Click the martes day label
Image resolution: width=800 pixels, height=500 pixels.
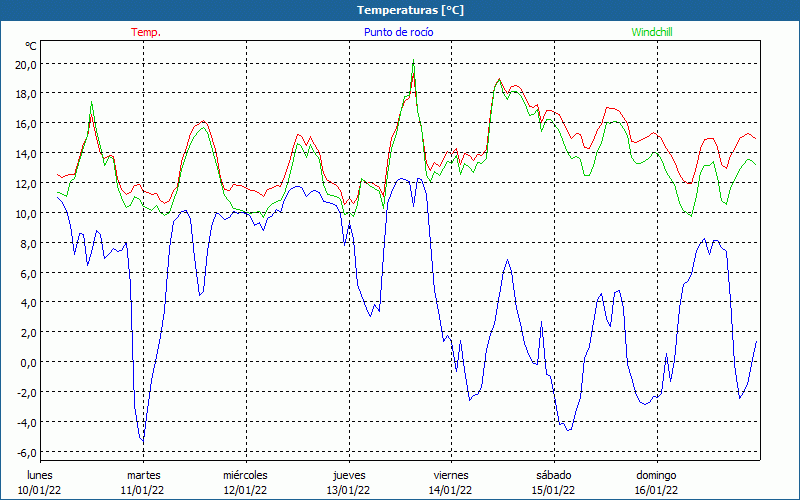tap(143, 475)
